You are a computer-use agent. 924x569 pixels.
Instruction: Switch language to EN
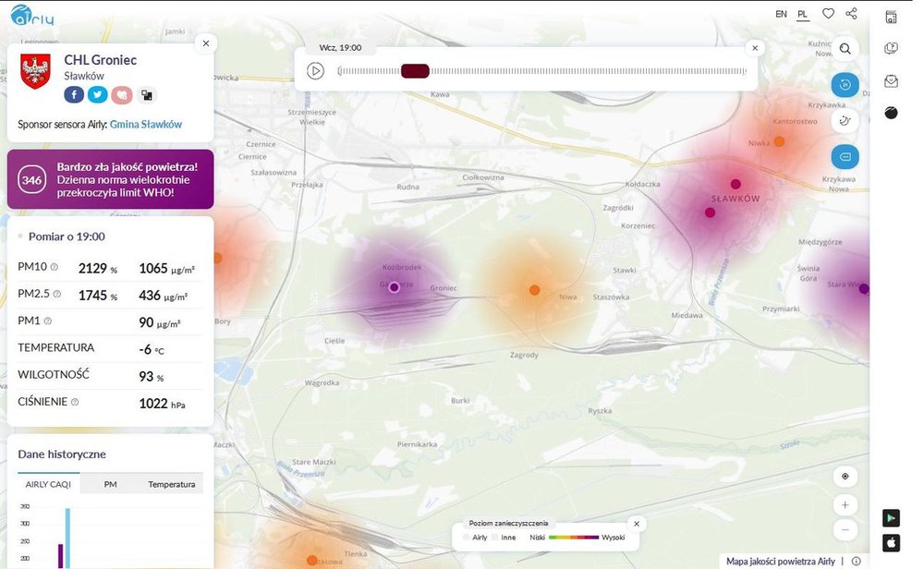coord(781,14)
